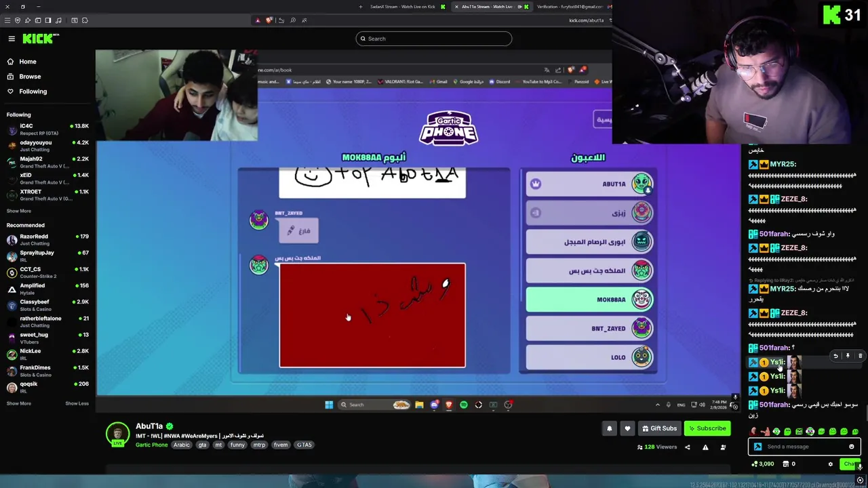Click the red drawing in the album

372,315
